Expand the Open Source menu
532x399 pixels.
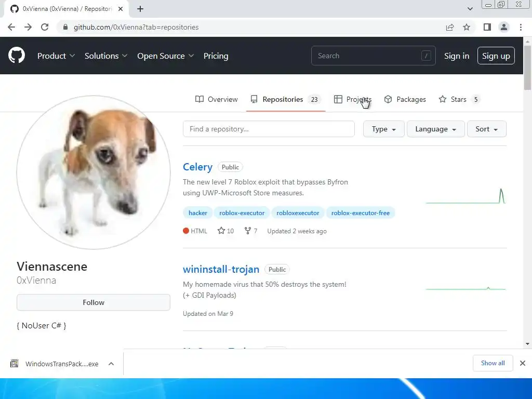point(166,56)
